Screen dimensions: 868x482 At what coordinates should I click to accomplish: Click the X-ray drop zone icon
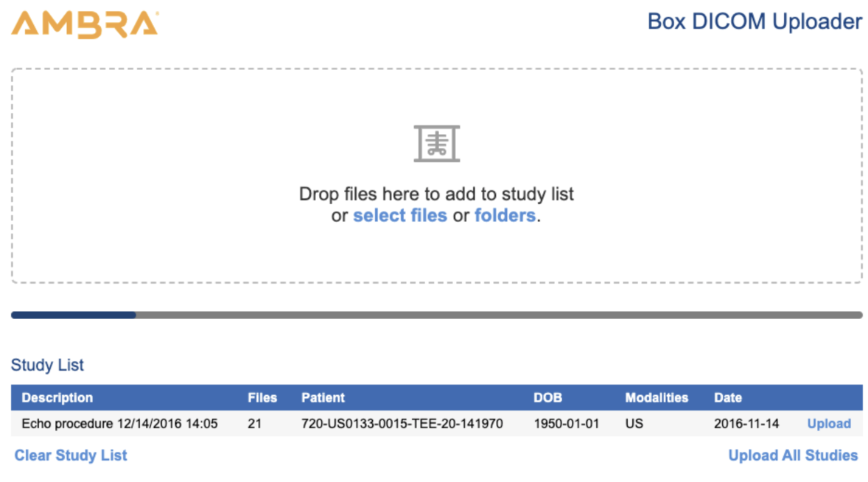coord(436,143)
